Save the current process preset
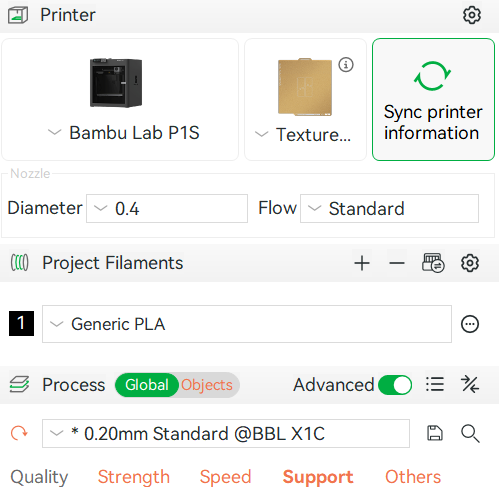 coord(435,433)
